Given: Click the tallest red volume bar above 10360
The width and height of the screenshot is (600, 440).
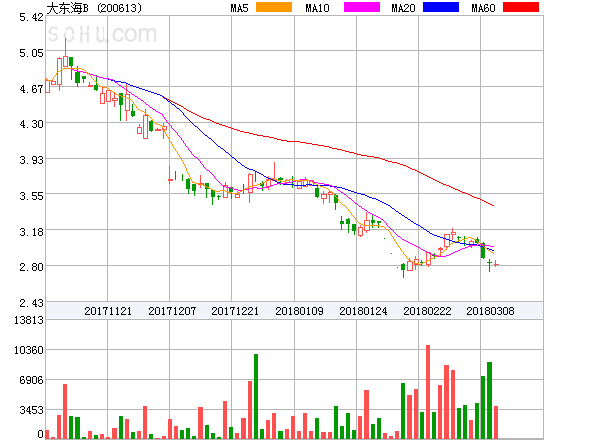Looking at the screenshot, I should pyautogui.click(x=428, y=392).
